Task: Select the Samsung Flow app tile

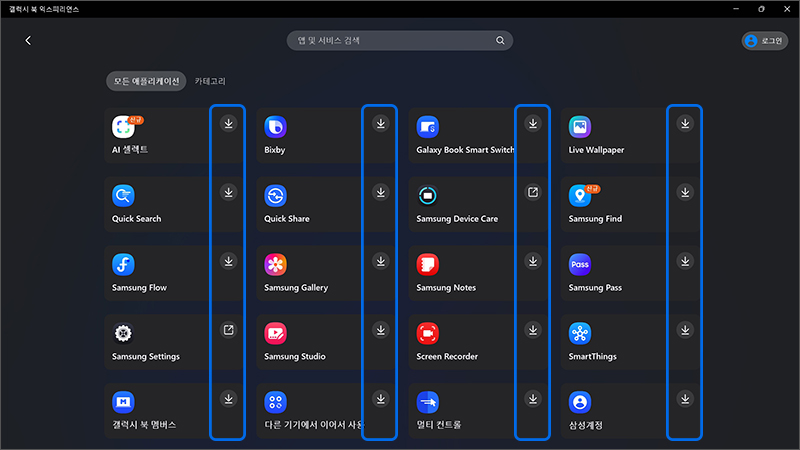Action: pyautogui.click(x=155, y=273)
